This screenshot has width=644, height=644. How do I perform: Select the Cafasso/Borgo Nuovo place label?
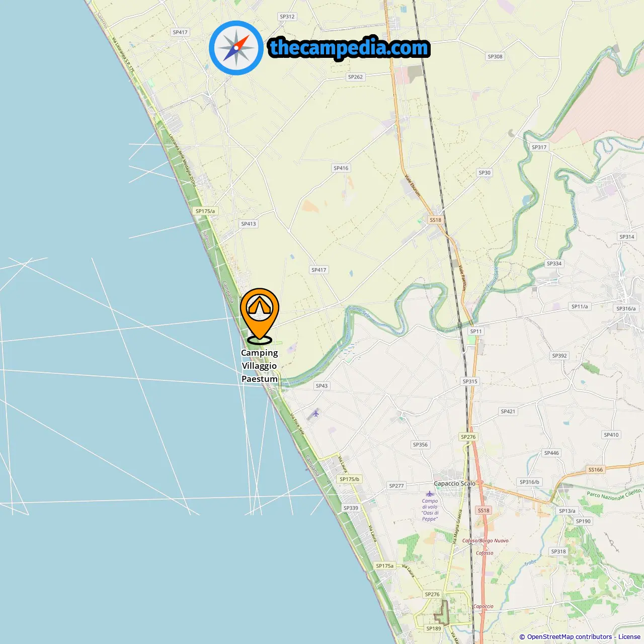pos(486,541)
